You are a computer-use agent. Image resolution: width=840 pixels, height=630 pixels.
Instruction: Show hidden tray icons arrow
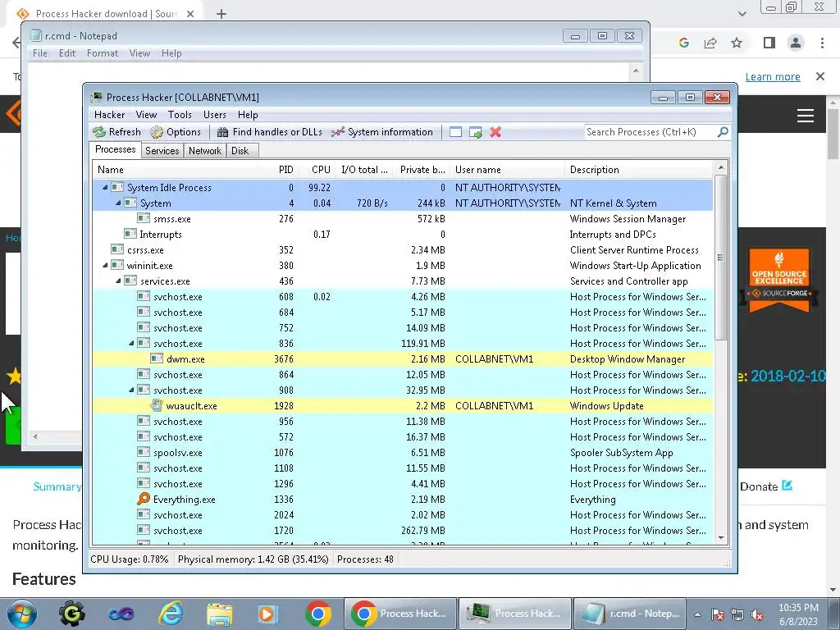pos(697,614)
